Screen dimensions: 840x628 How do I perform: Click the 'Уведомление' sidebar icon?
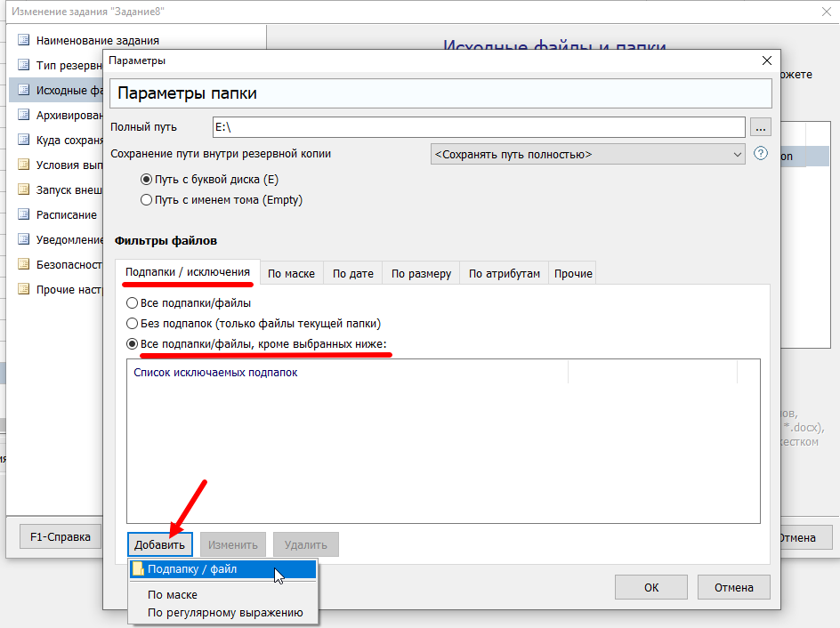click(x=23, y=239)
